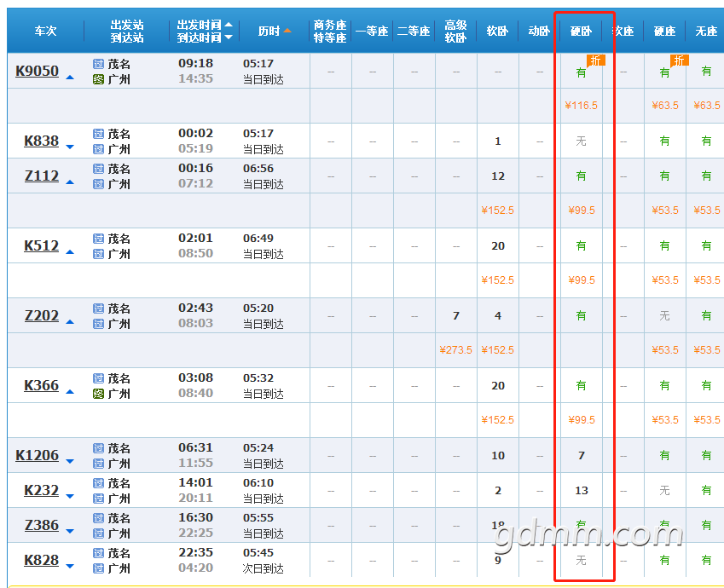The image size is (724, 588).
Task: Click the 过 icon beside 茂名 in Z112 row
Action: pos(98,169)
